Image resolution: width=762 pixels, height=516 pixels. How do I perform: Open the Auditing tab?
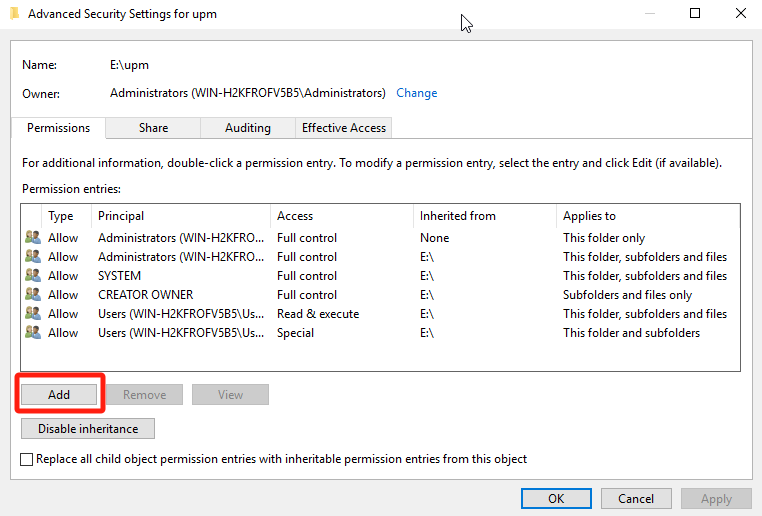247,128
